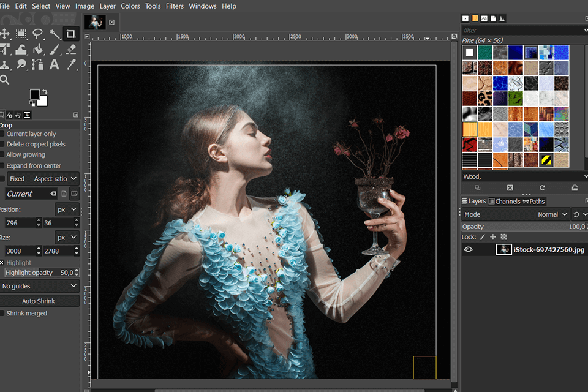Viewport: 588px width, 392px height.
Task: Select the Paintbrush tool
Action: [55, 49]
